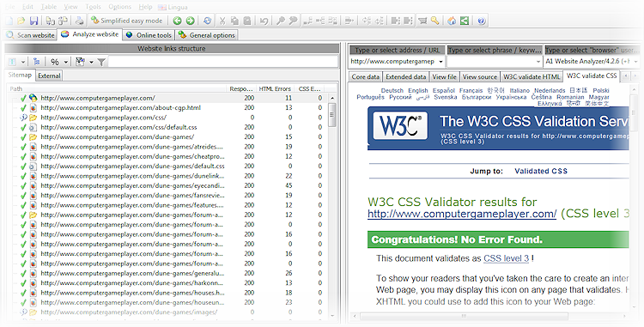Open the File menu

click(9, 7)
